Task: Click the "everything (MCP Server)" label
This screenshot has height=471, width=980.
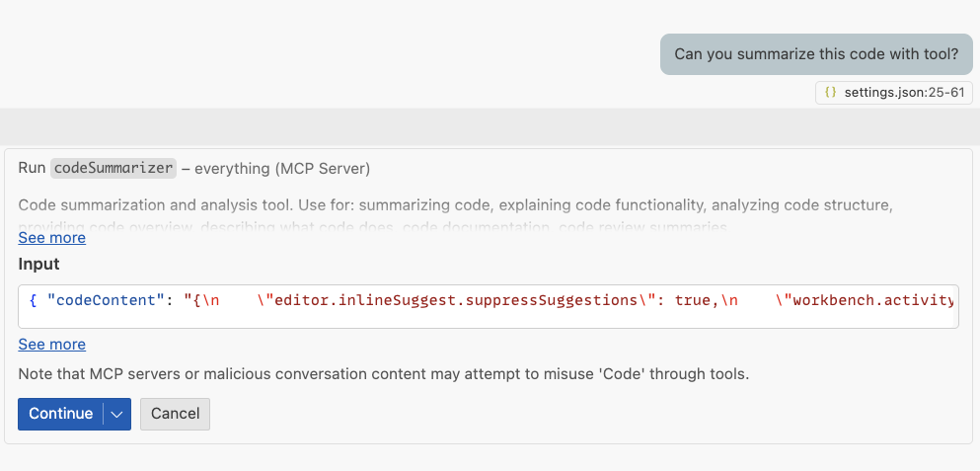Action: tap(282, 169)
